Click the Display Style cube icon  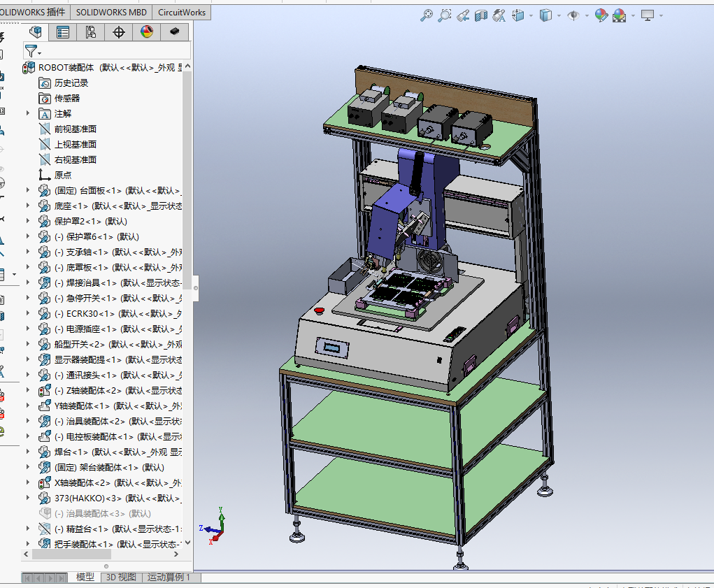click(545, 15)
